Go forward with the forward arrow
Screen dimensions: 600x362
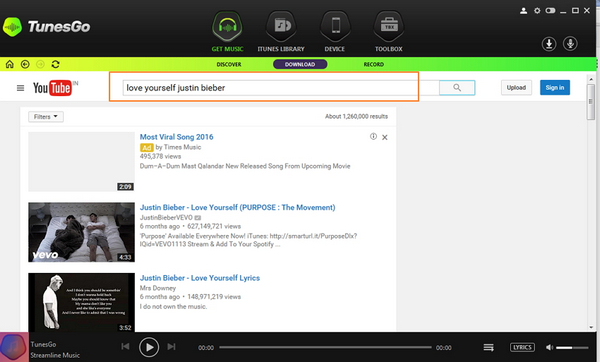click(40, 64)
